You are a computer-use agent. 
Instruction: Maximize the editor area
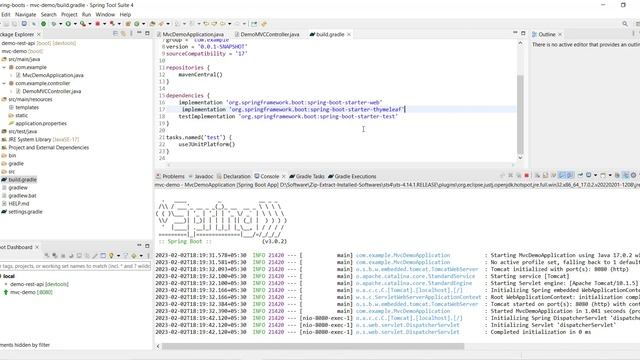pos(523,33)
